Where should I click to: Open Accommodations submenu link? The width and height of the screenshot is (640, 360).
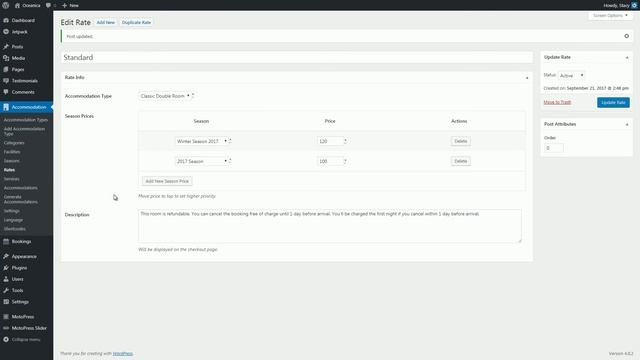coord(20,188)
